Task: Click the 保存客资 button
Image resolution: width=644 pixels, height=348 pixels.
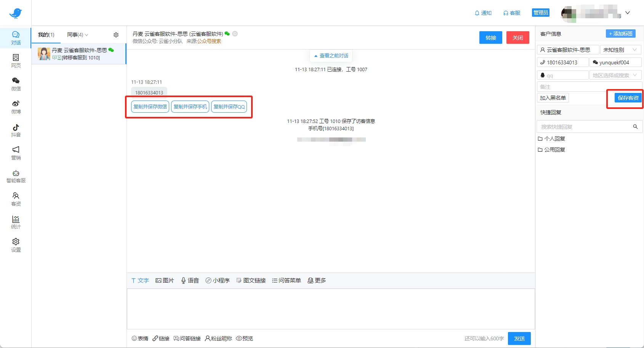Action: [x=628, y=98]
